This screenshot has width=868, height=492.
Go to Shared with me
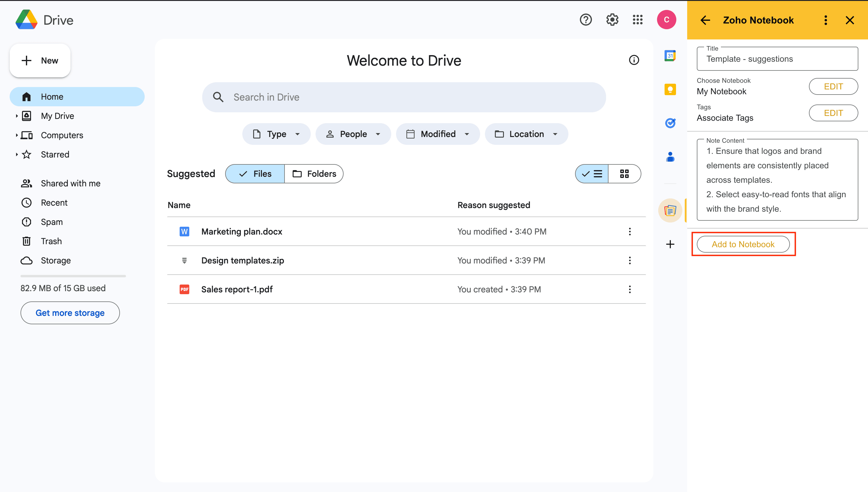pyautogui.click(x=70, y=183)
